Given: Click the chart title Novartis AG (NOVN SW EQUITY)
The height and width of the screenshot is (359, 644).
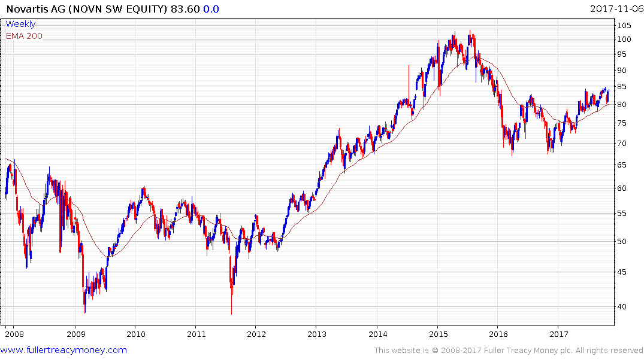Looking at the screenshot, I should tap(87, 9).
